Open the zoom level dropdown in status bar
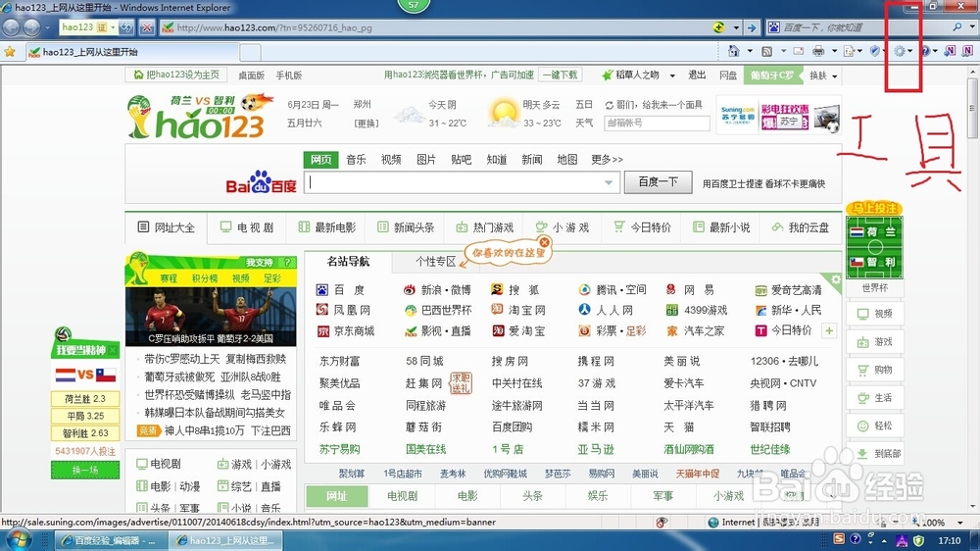Image resolution: width=980 pixels, height=551 pixels. pyautogui.click(x=960, y=523)
